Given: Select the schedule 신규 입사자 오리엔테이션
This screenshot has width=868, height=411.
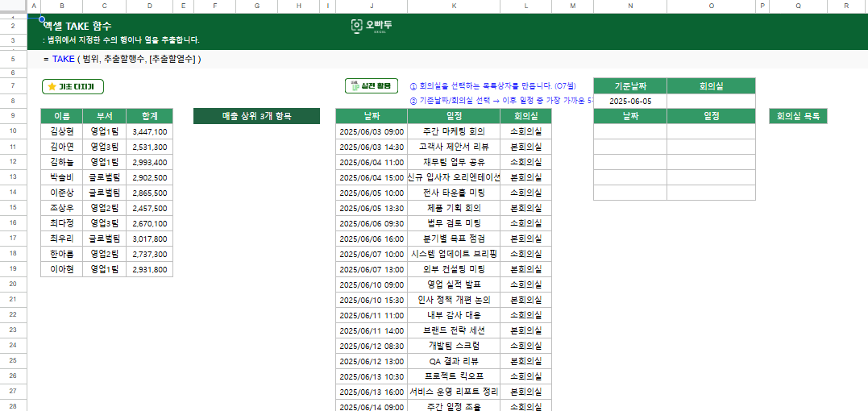Looking at the screenshot, I should pyautogui.click(x=454, y=177).
